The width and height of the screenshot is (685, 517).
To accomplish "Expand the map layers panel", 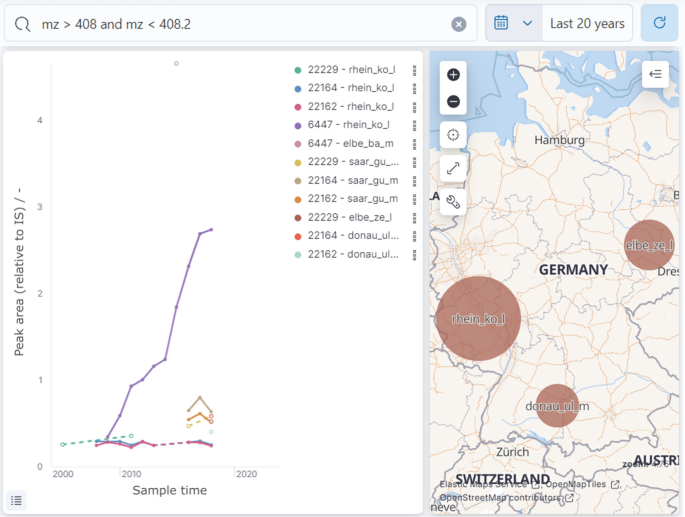I will point(655,74).
